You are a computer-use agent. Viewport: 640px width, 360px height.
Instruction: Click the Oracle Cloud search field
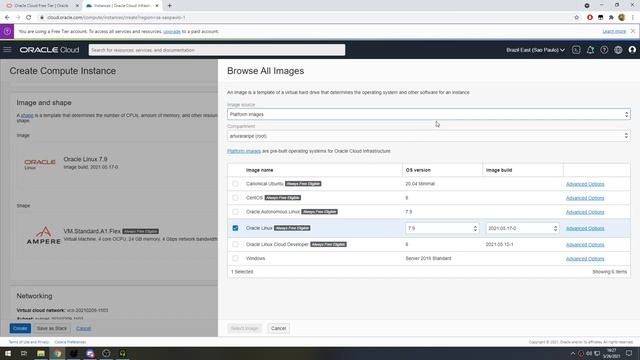click(x=217, y=50)
